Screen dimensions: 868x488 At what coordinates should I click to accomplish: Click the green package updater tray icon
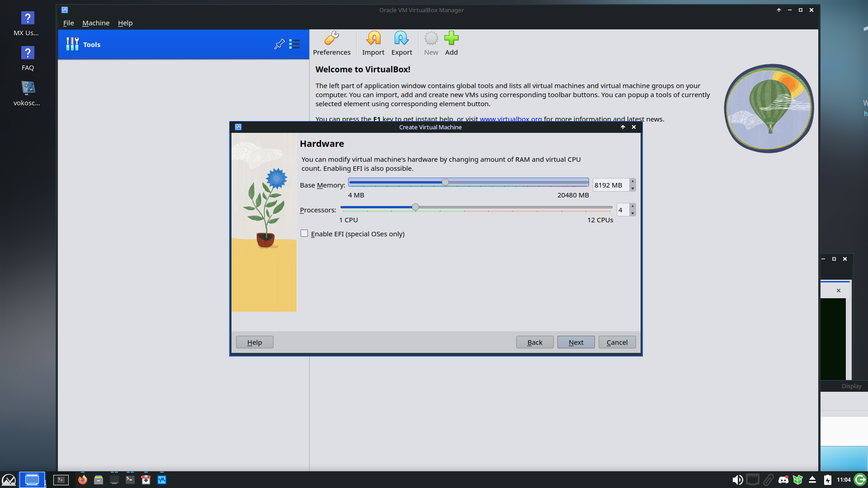pyautogui.click(x=798, y=480)
